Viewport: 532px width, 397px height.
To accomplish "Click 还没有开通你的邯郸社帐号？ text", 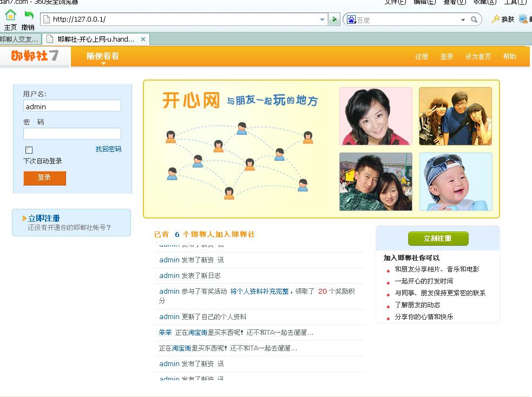I will (69, 228).
